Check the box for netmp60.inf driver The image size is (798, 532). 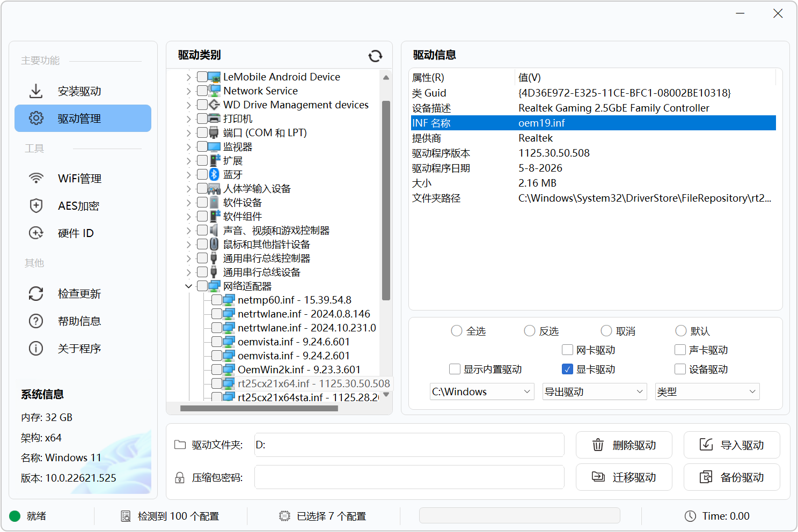217,300
